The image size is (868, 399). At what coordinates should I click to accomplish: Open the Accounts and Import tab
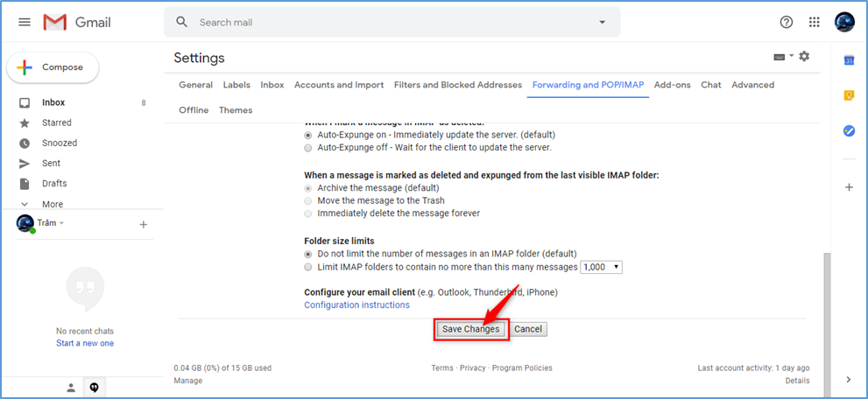[x=339, y=85]
